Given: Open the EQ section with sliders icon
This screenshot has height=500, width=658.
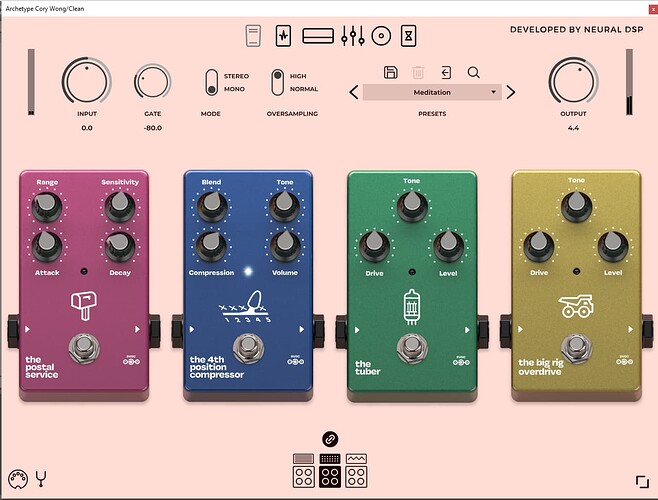Looking at the screenshot, I should click(x=350, y=37).
